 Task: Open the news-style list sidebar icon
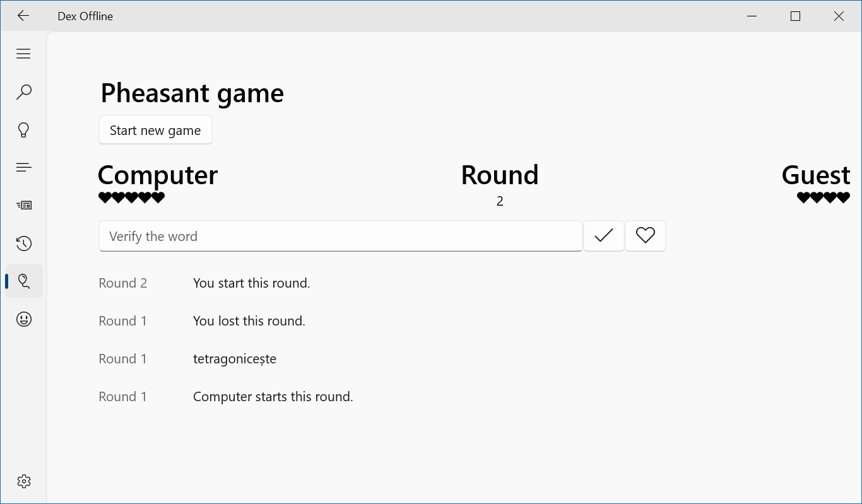point(23,206)
